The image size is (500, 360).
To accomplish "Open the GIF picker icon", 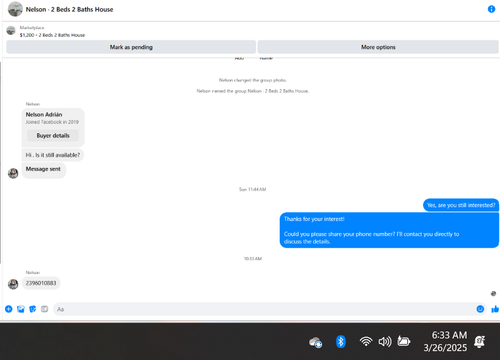I will click(44, 309).
